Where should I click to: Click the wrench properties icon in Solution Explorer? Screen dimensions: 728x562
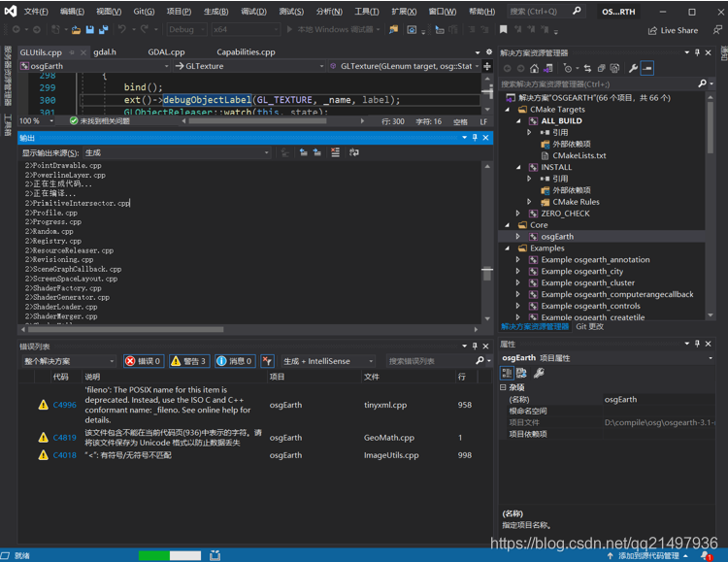pyautogui.click(x=633, y=69)
